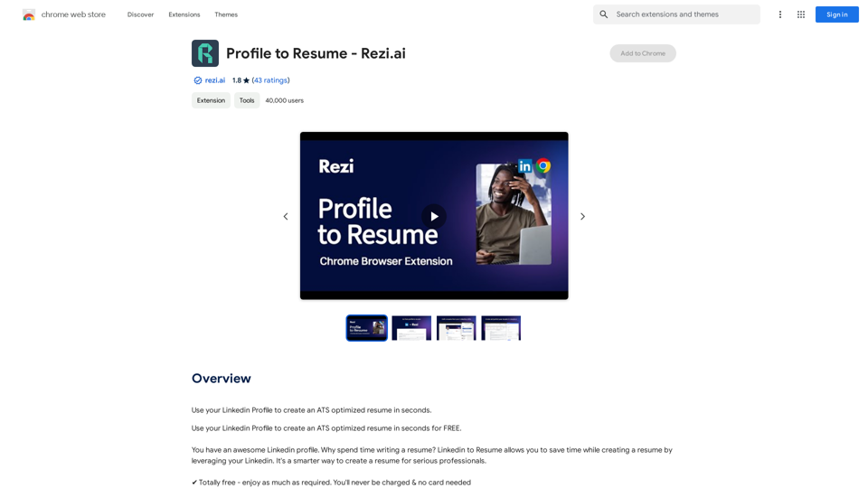Click the Chrome Web Store rainbow logo
Viewport: 868px width, 488px height.
coord(29,15)
